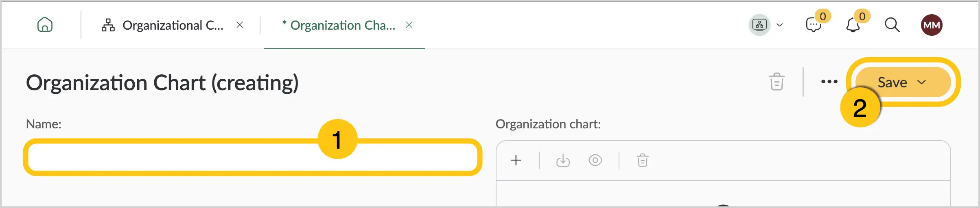980x208 pixels.
Task: Remove file using the chart field's trash icon
Action: click(642, 160)
